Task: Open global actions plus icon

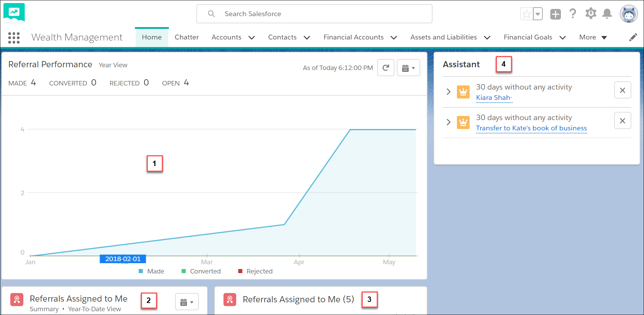Action: (x=555, y=14)
